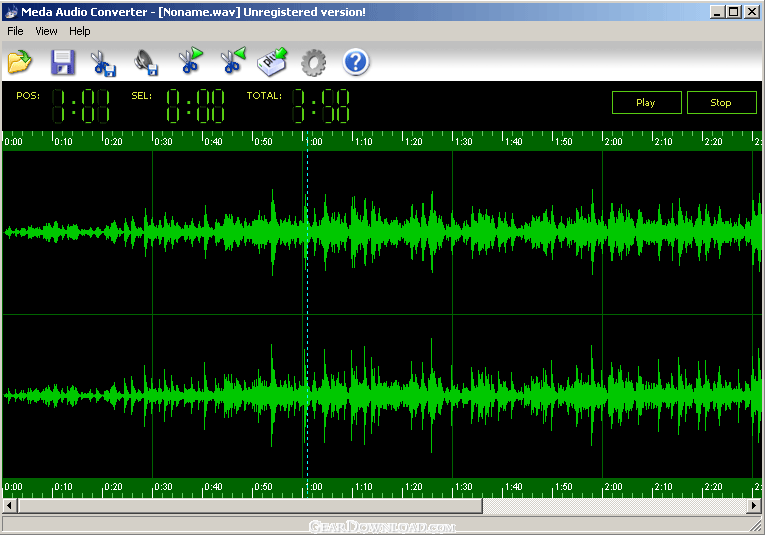This screenshot has height=535, width=765.
Task: Open settings with the gear icon
Action: point(313,62)
